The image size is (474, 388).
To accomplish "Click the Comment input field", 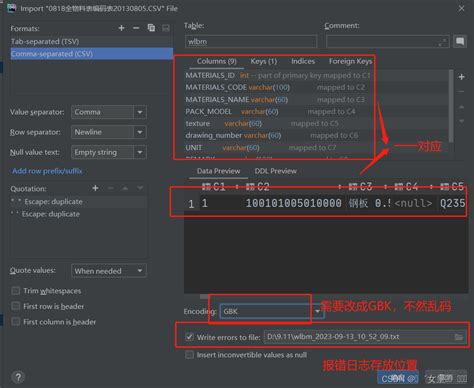I will tap(387, 42).
